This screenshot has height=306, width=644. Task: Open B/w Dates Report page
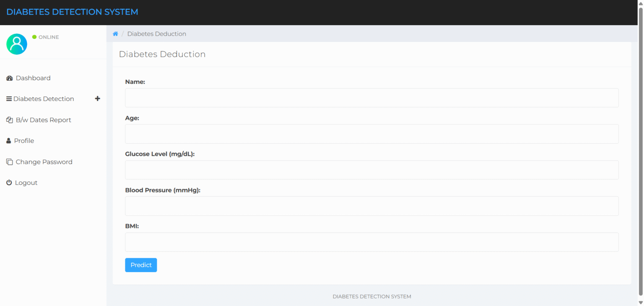(x=44, y=120)
